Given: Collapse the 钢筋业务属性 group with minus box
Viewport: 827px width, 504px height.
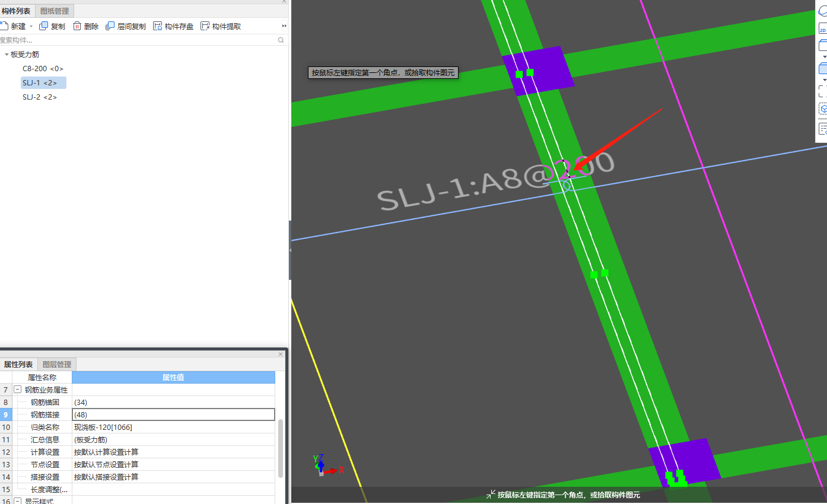Looking at the screenshot, I should coord(18,390).
